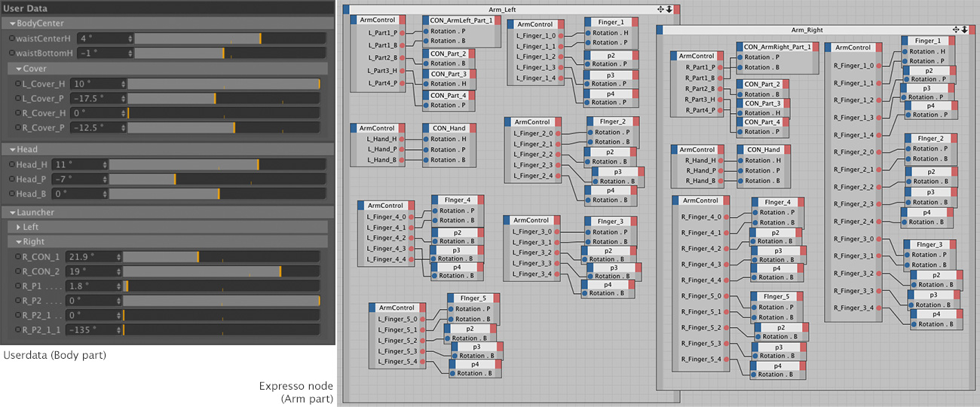
Task: Select the CON_Hand node title in Arm_Left
Action: [x=449, y=128]
